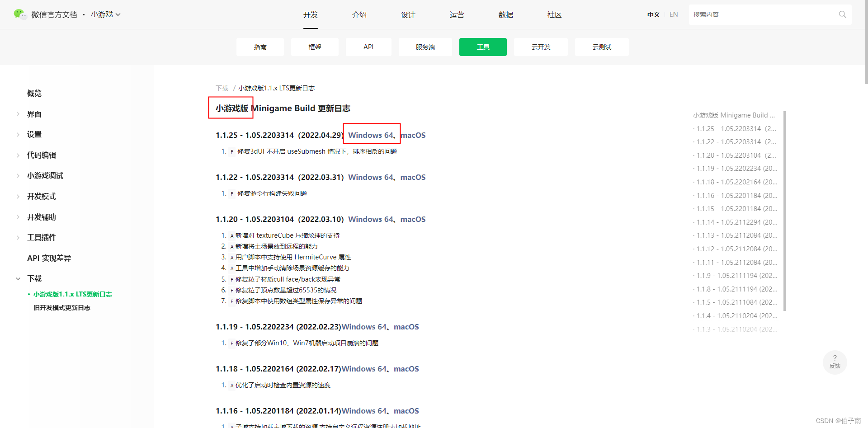Expand the 开发模式 sidebar section
Screen dimensions: 868x428
point(18,197)
